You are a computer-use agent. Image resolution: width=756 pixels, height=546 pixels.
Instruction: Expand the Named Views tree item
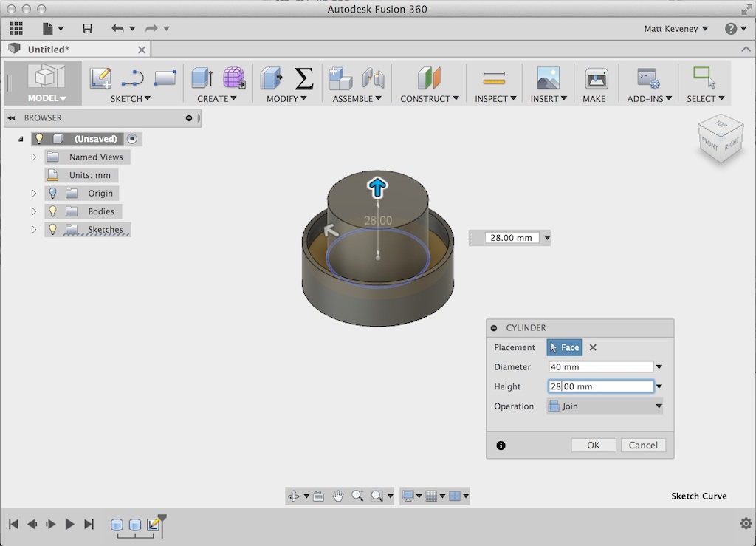pyautogui.click(x=33, y=157)
